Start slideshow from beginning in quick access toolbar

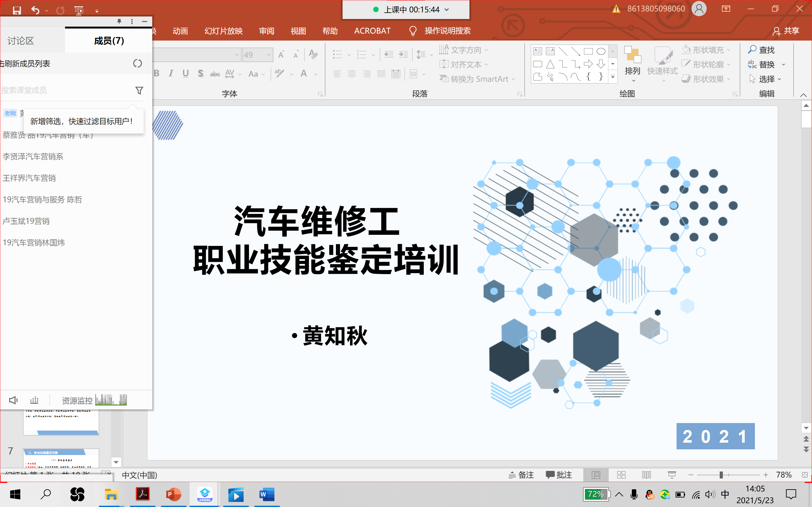coord(79,11)
